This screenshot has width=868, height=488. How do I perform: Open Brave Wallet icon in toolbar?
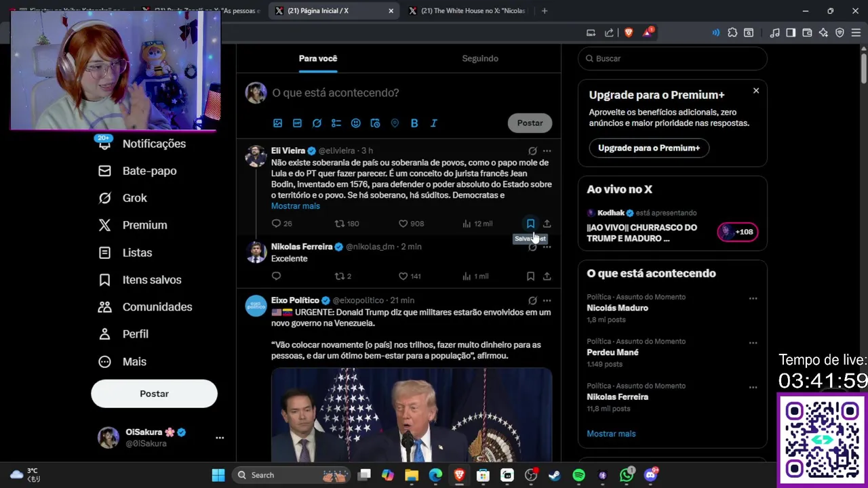click(x=807, y=33)
